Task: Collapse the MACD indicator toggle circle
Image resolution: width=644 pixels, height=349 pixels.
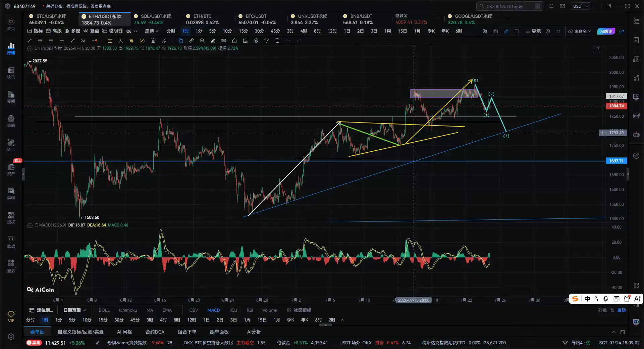Action: pos(30,225)
